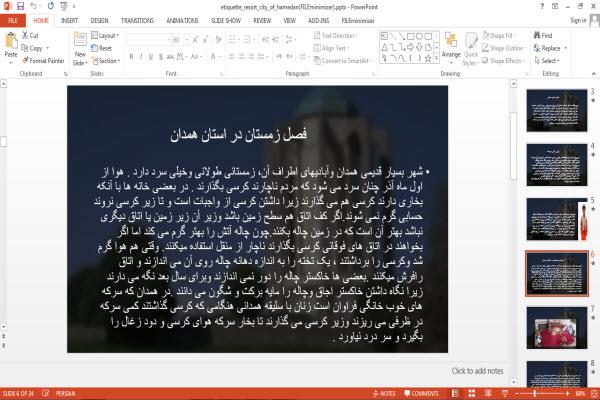The height and width of the screenshot is (400, 600).
Task: Toggle numbering list button
Action: (249, 40)
